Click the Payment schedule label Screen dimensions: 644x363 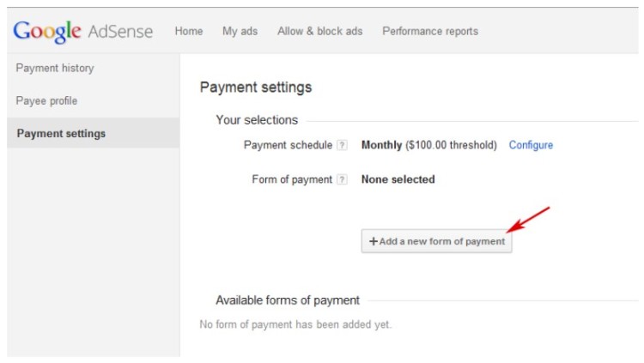tap(288, 145)
